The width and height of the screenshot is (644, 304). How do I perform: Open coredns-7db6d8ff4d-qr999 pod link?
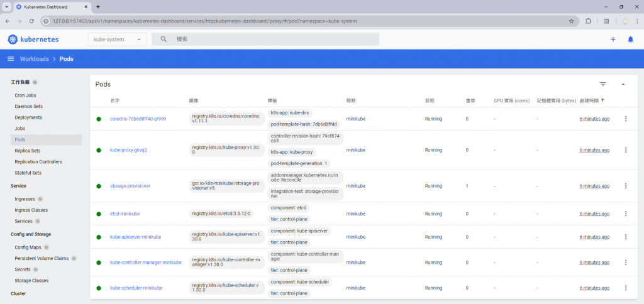[x=138, y=119]
